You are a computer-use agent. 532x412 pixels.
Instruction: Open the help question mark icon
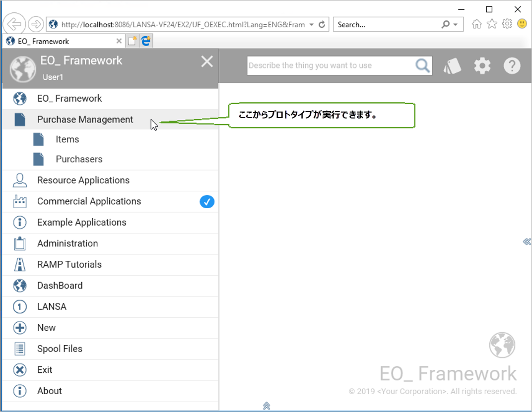click(512, 66)
